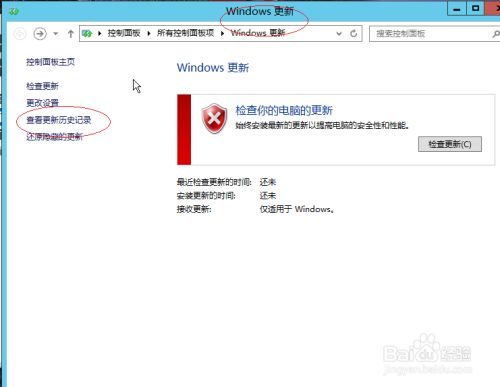The width and height of the screenshot is (500, 387).
Task: Maximize the Windows 更新 window
Action: pyautogui.click(x=476, y=8)
